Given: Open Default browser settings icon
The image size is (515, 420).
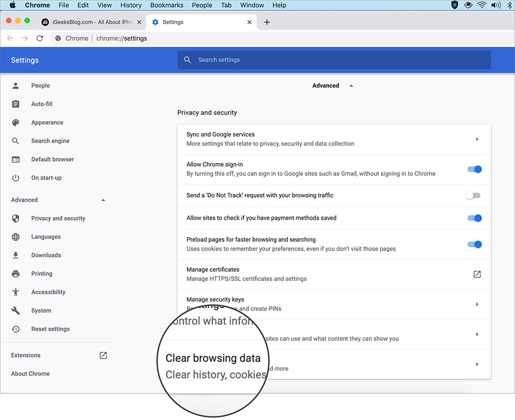Looking at the screenshot, I should [x=15, y=159].
